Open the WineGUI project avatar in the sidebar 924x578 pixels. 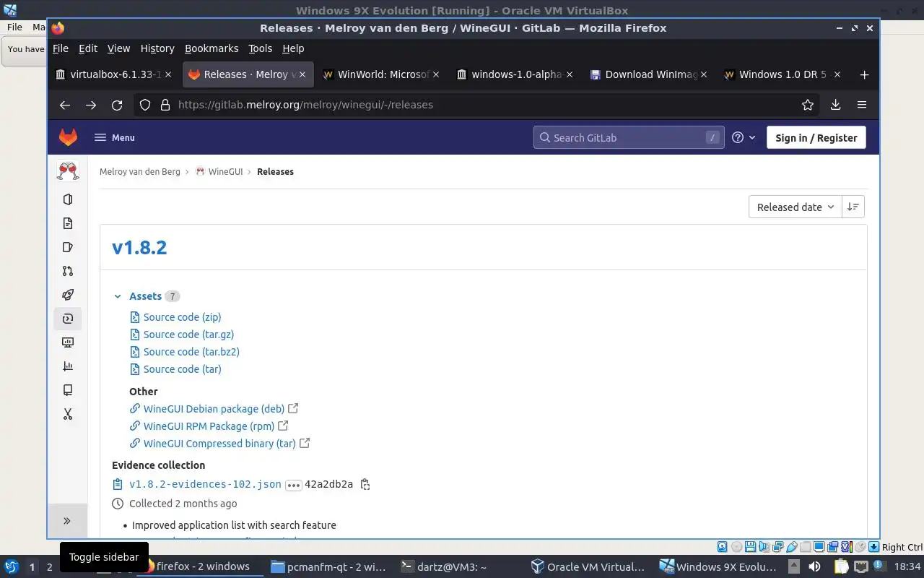pos(68,171)
